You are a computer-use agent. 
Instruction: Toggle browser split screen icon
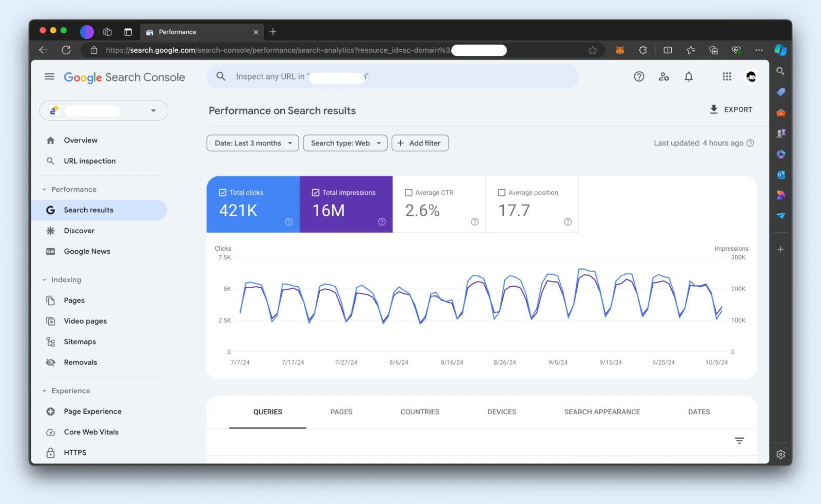668,50
